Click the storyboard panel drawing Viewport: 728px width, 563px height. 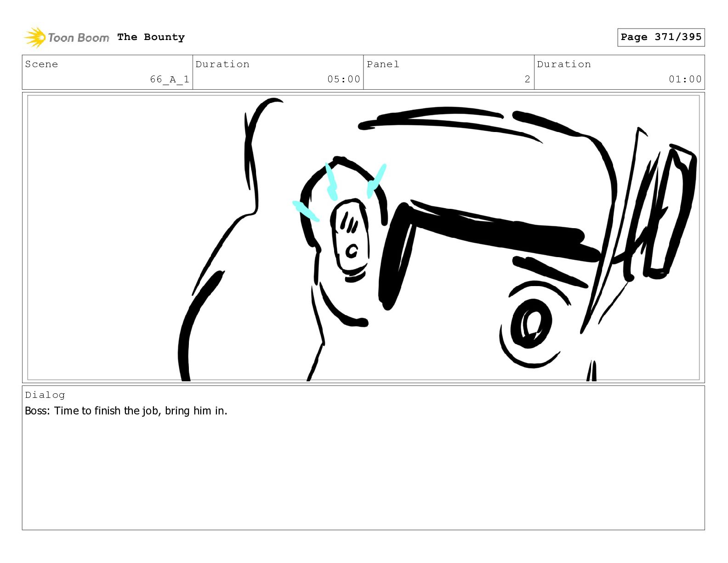point(364,238)
